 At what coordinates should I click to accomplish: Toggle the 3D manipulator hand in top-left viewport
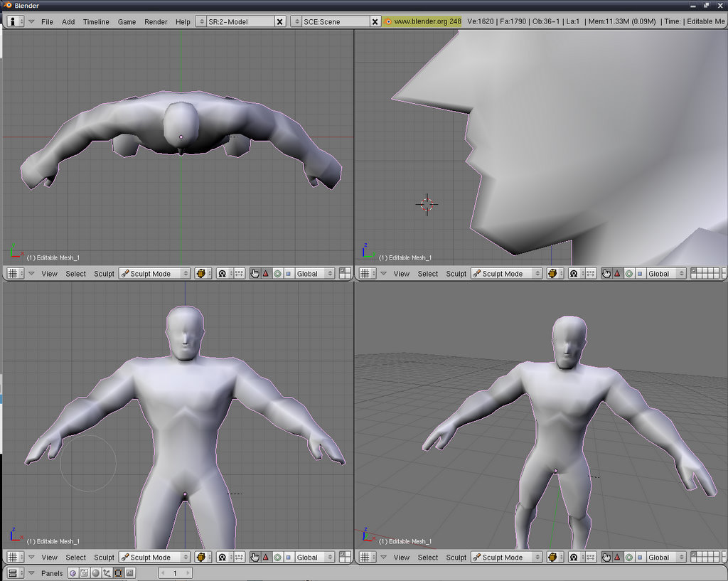click(x=255, y=273)
